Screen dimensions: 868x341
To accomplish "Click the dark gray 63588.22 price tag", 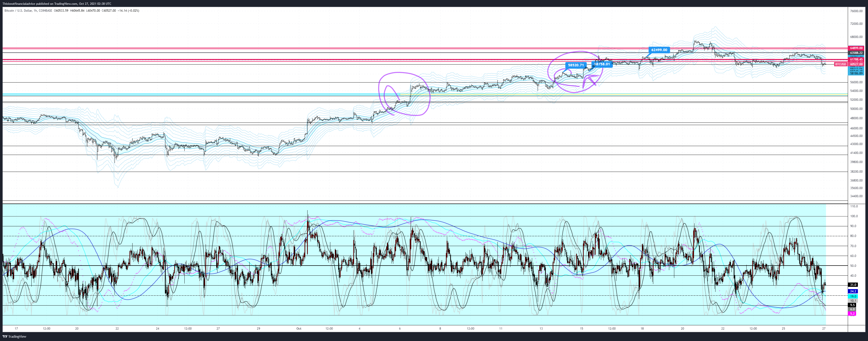I will point(856,53).
